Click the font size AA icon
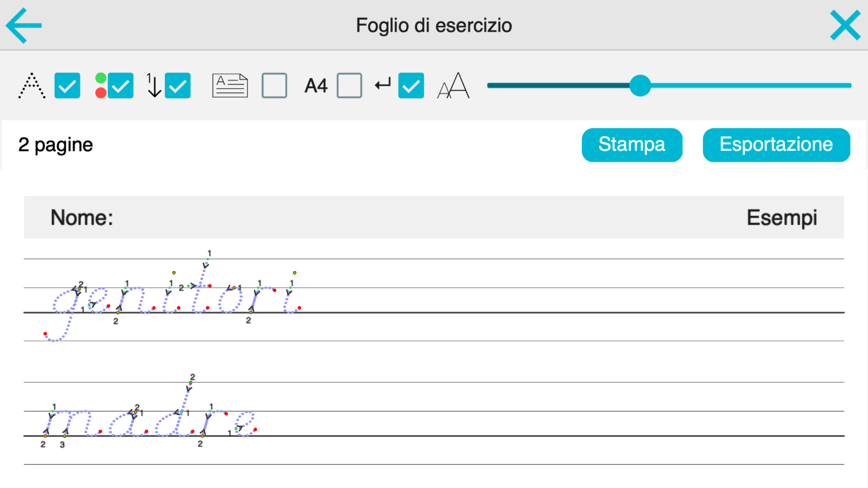Screen dimensions: 868x488 coord(453,85)
